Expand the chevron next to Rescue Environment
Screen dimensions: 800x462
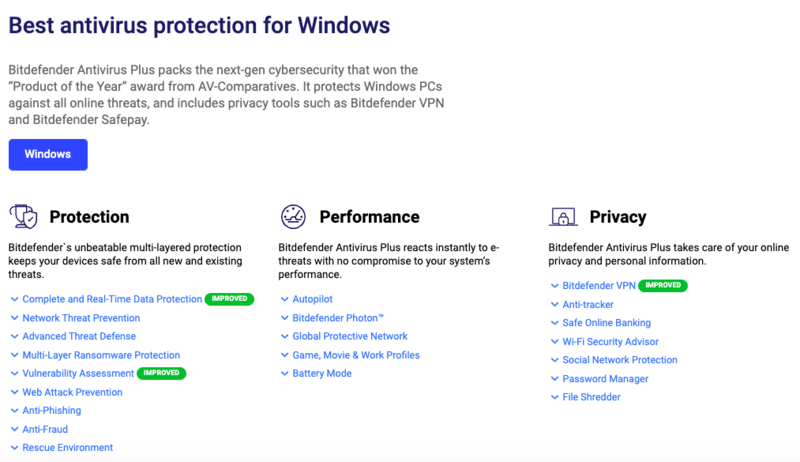(x=14, y=448)
